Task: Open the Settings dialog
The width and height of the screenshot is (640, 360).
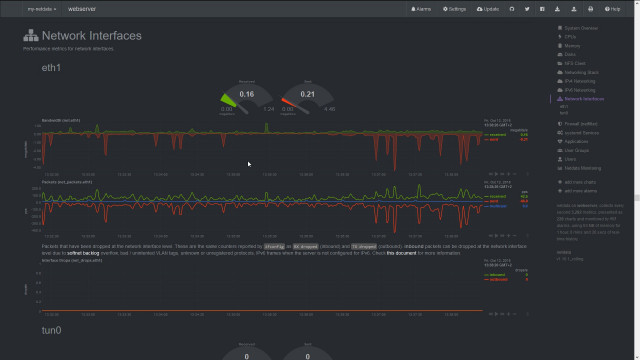Action: point(454,9)
